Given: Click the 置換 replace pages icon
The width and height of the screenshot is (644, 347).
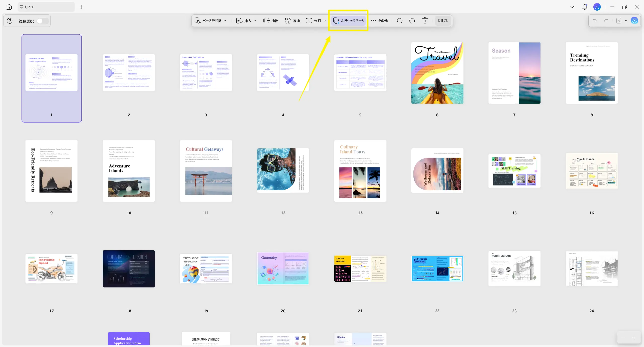Looking at the screenshot, I should pos(292,21).
